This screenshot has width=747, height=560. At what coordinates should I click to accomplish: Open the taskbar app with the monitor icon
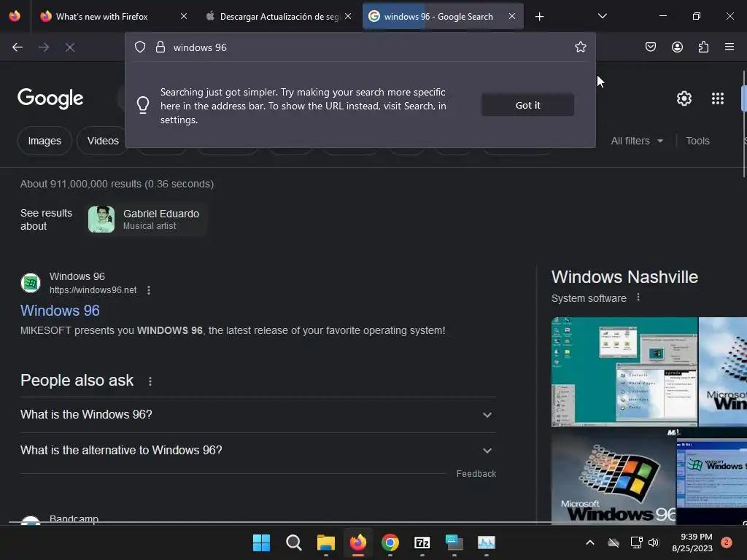pyautogui.click(x=454, y=542)
